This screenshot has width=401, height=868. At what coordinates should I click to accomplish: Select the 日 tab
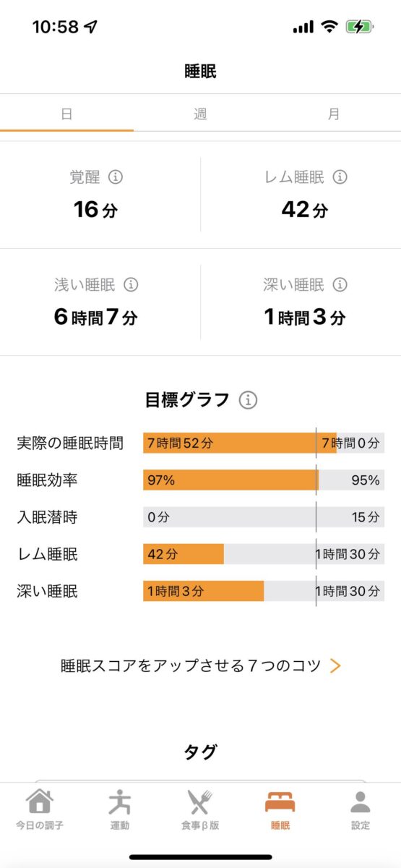coord(66,114)
